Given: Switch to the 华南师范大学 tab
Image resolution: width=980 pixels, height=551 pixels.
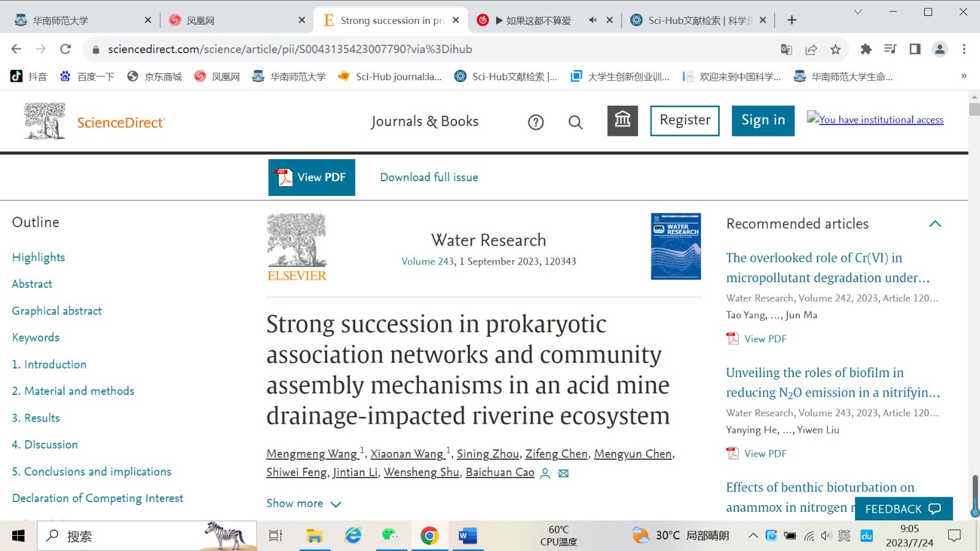Looking at the screenshot, I should click(82, 20).
